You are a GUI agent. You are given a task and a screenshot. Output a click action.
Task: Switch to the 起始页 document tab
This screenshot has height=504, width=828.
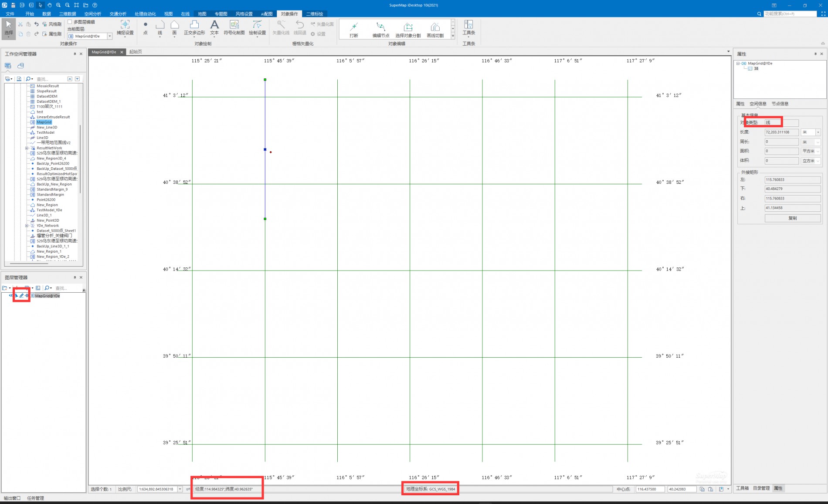[x=136, y=52]
